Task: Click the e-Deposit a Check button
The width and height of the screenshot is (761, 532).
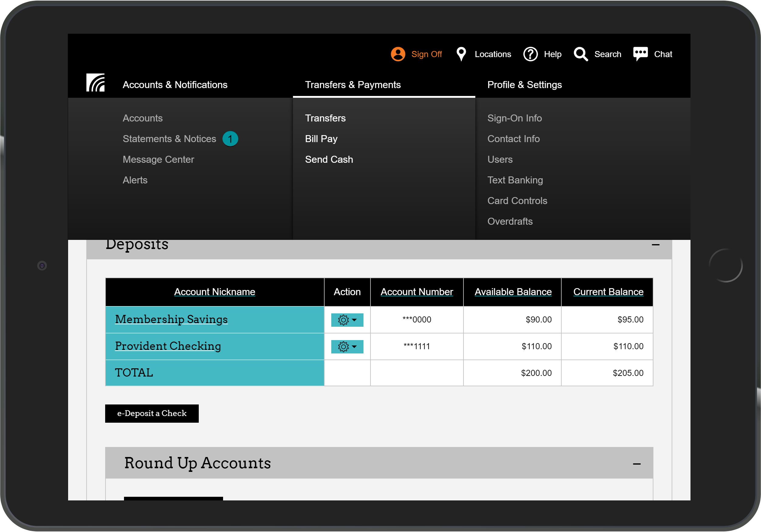Action: point(152,413)
